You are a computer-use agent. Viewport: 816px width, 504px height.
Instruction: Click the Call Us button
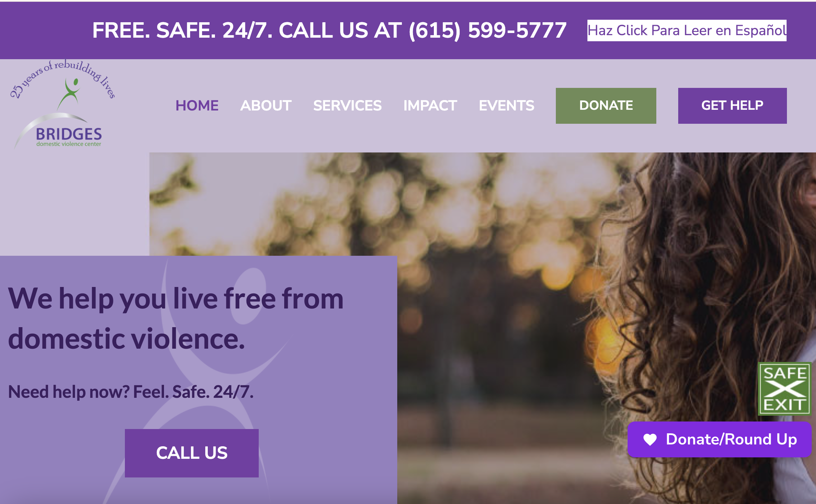192,453
